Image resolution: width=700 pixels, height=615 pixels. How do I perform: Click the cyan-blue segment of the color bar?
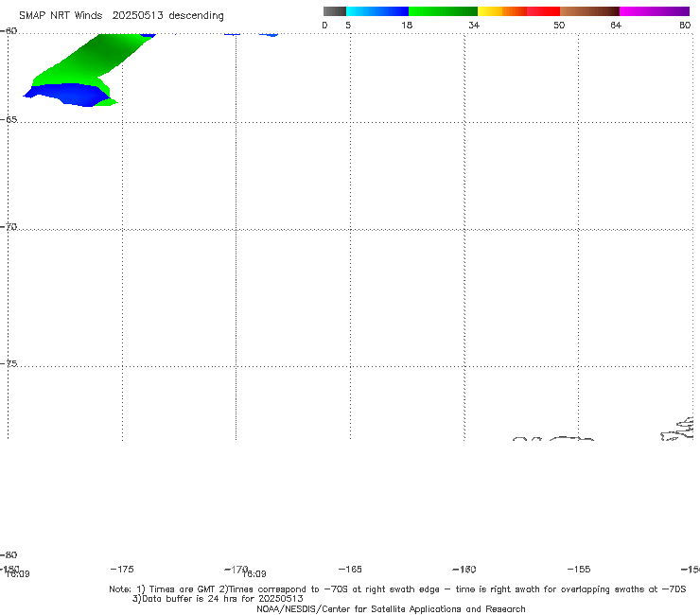click(x=377, y=11)
